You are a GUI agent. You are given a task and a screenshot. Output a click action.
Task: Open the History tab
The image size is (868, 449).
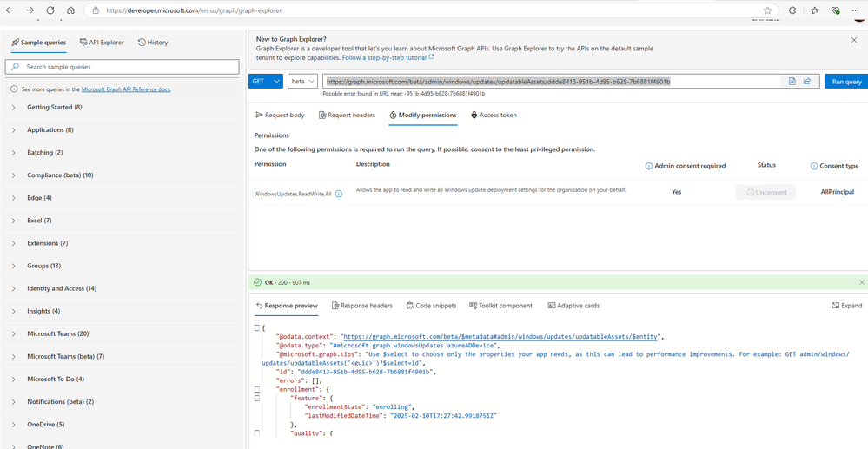tap(153, 43)
